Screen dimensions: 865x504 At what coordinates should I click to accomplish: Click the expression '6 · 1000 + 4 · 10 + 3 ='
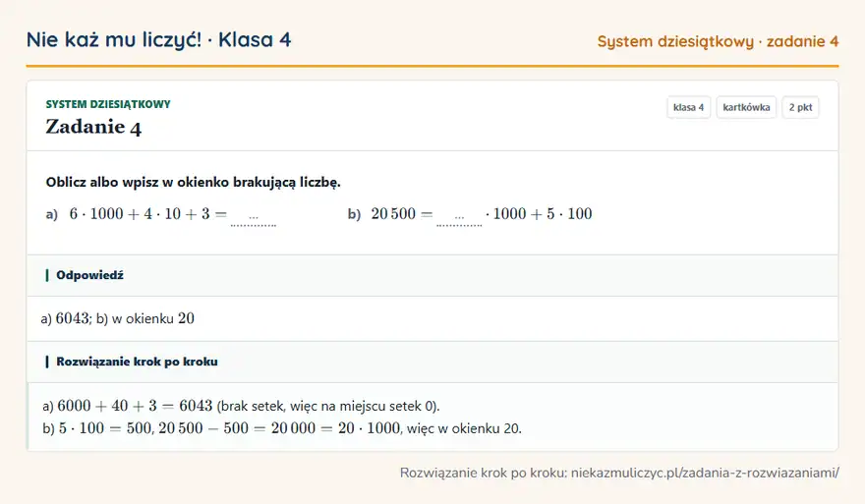click(x=147, y=214)
